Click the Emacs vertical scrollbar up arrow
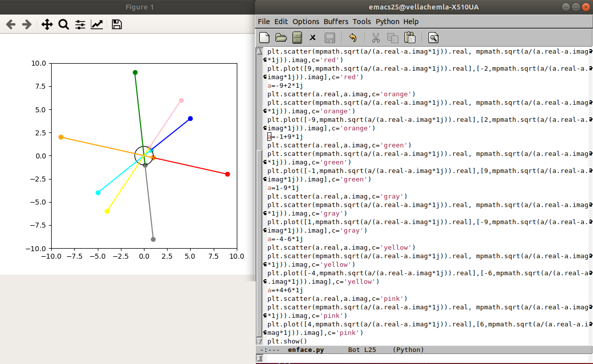Image resolution: width=593 pixels, height=364 pixels. pos(259,52)
